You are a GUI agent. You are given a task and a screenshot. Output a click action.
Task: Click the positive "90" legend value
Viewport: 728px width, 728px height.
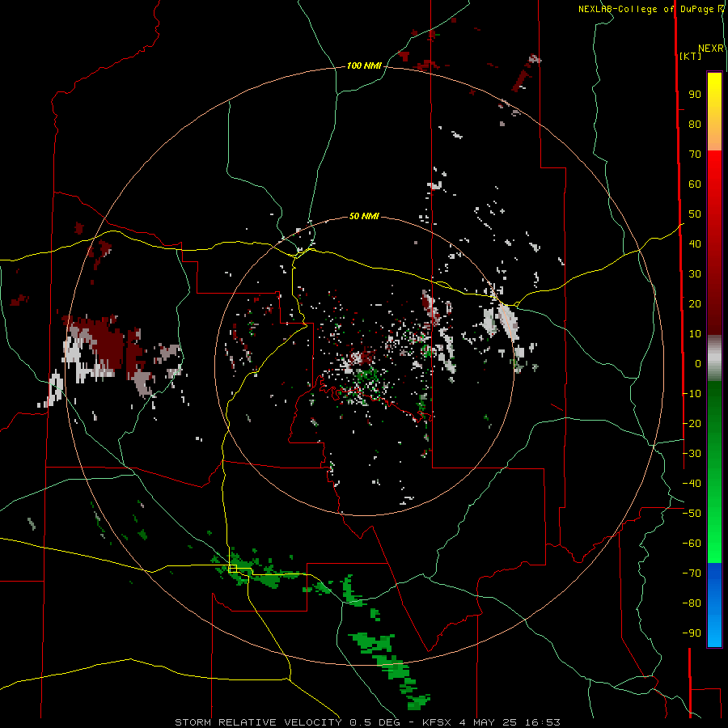695,95
